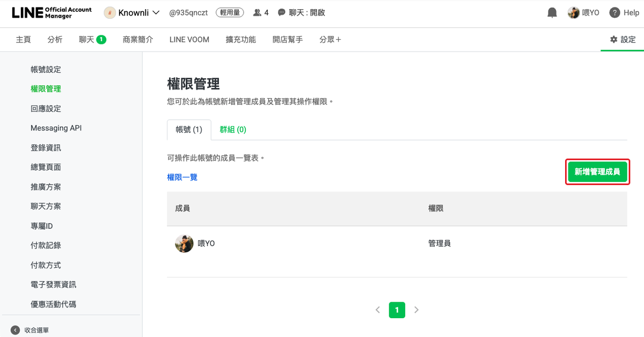Open the LINE VOOM tab
This screenshot has width=644, height=337.
coord(189,40)
